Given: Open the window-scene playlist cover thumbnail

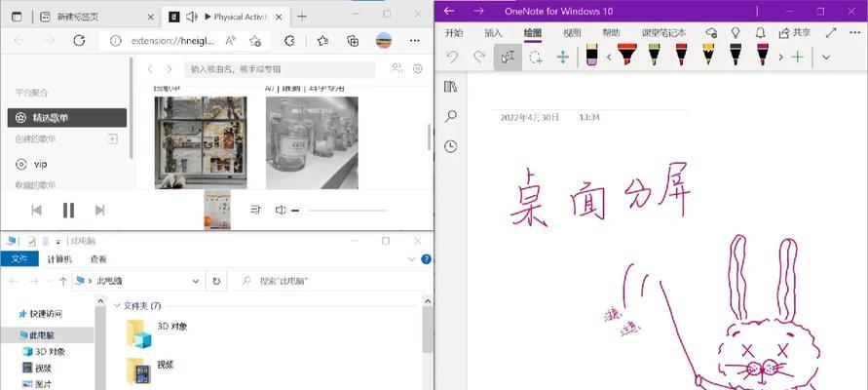Looking at the screenshot, I should click(x=201, y=142).
